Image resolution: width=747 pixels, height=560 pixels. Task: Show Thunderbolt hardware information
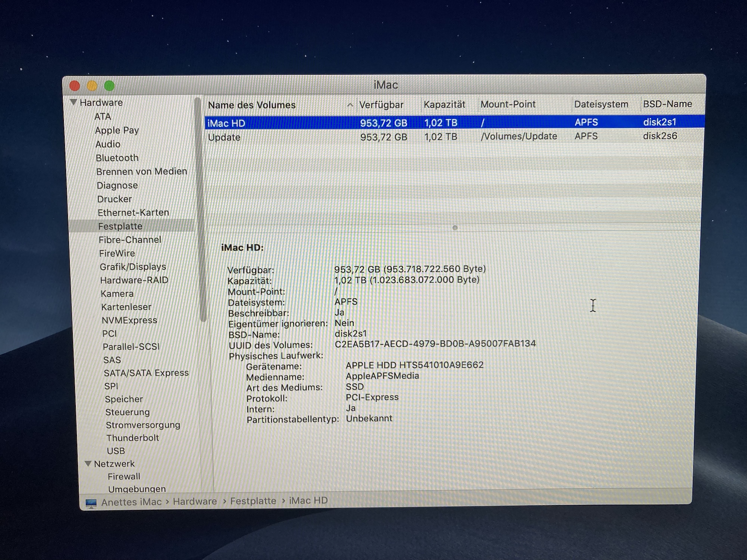point(133,438)
